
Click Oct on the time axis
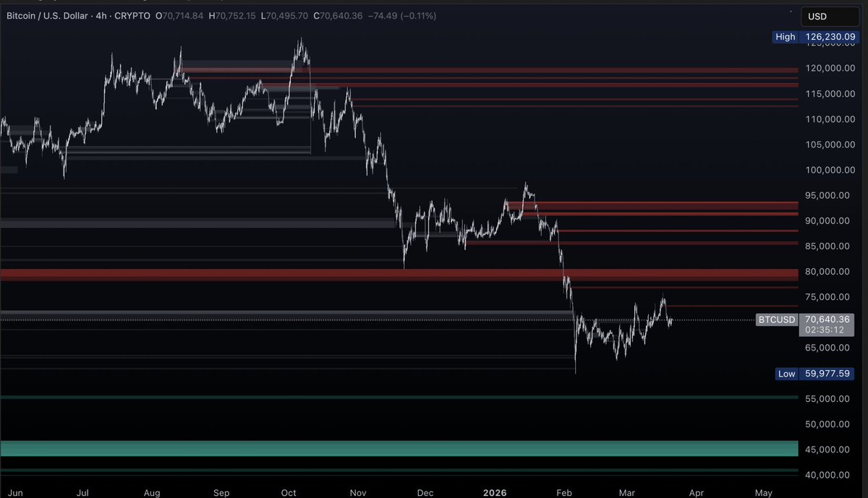click(288, 492)
